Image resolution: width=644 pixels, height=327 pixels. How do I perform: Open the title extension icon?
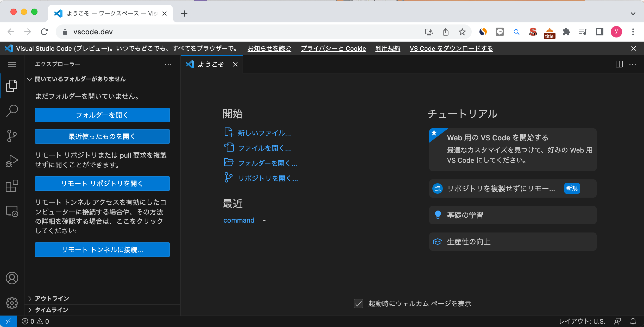click(550, 33)
